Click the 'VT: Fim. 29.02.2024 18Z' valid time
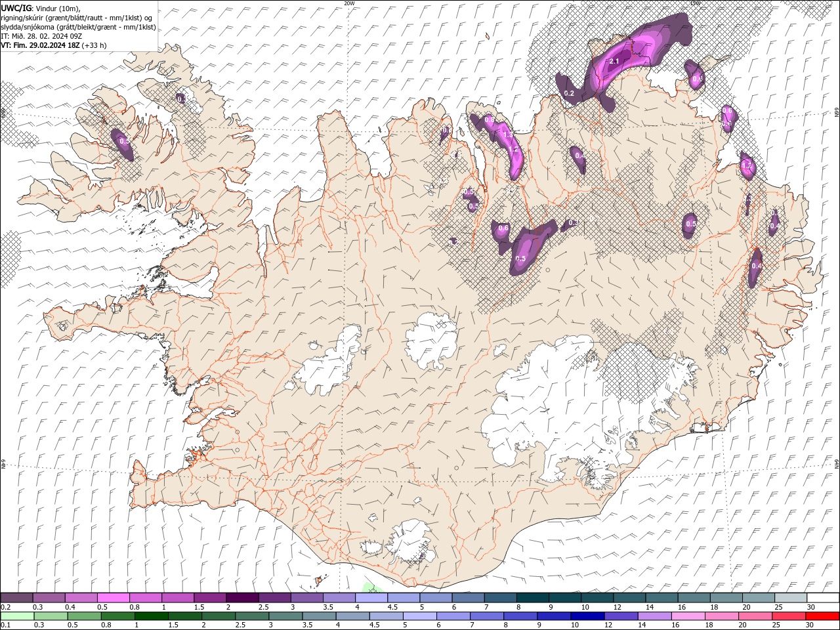Image resolution: width=840 pixels, height=630 pixels. point(41,45)
